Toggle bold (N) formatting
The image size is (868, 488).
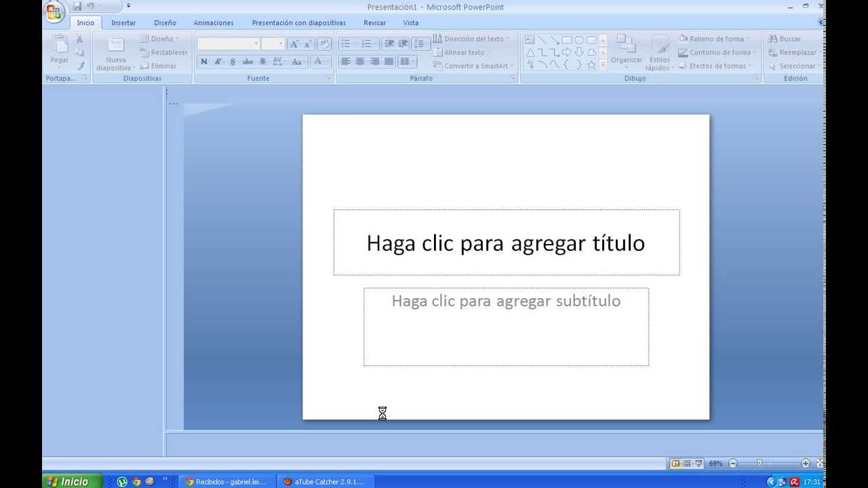coord(204,62)
